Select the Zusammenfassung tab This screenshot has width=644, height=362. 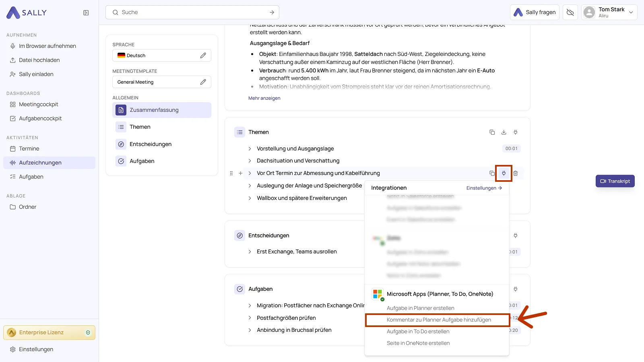(x=162, y=110)
